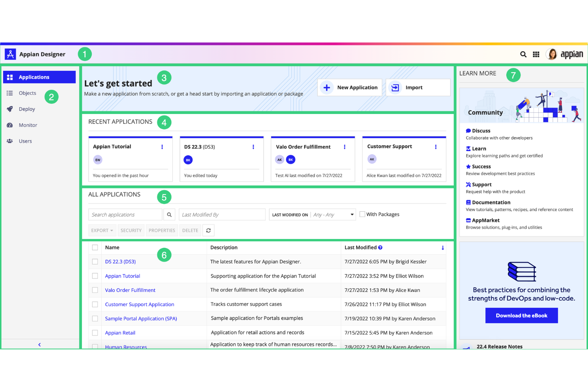Viewport: 588px width, 392px height.
Task: Click the Last Modified sort arrow
Action: click(x=443, y=247)
